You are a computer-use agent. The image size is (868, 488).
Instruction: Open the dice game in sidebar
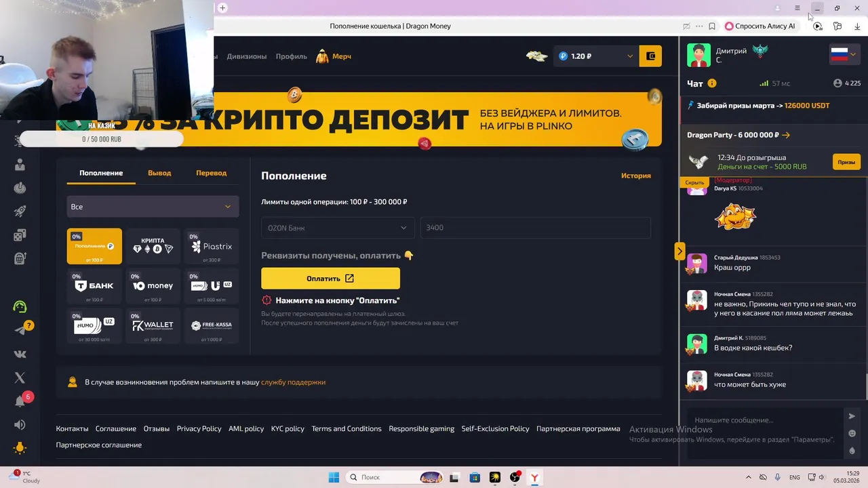click(x=20, y=235)
